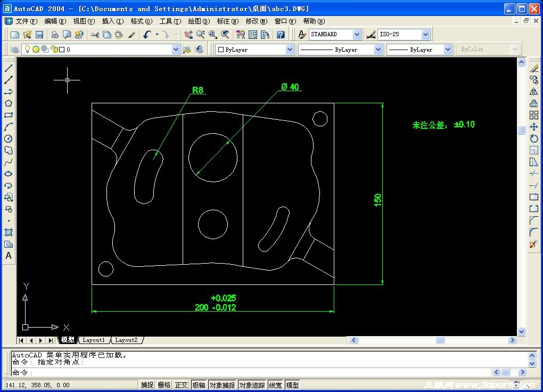Select the Scale tool
543x392 pixels.
(534, 150)
